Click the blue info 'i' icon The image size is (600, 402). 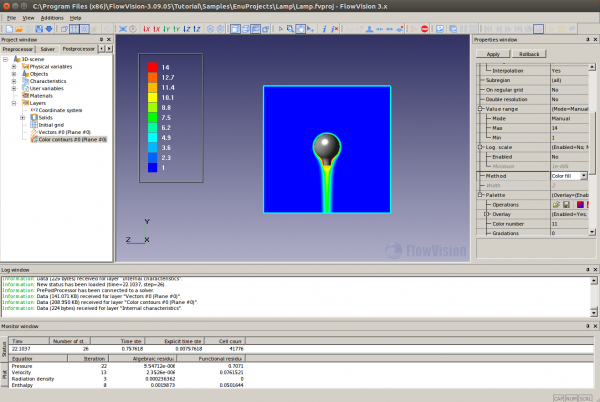(x=324, y=29)
